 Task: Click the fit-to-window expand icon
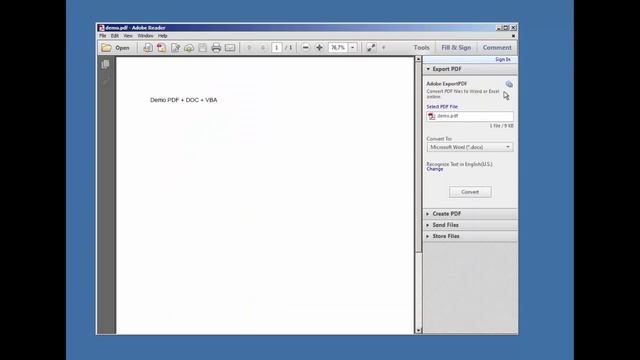coord(371,48)
